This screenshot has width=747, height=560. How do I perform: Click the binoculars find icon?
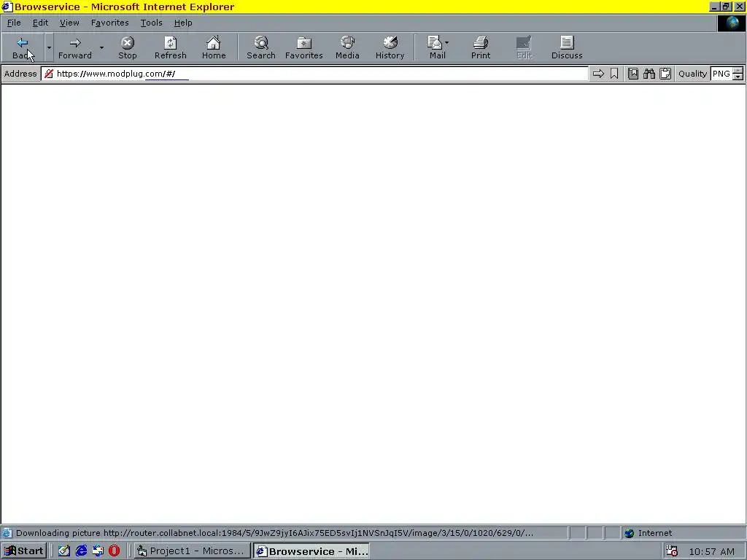click(649, 74)
